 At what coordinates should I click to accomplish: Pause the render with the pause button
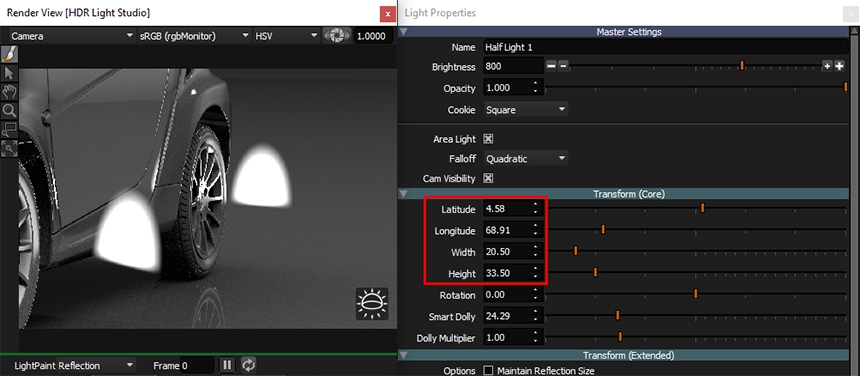[227, 365]
